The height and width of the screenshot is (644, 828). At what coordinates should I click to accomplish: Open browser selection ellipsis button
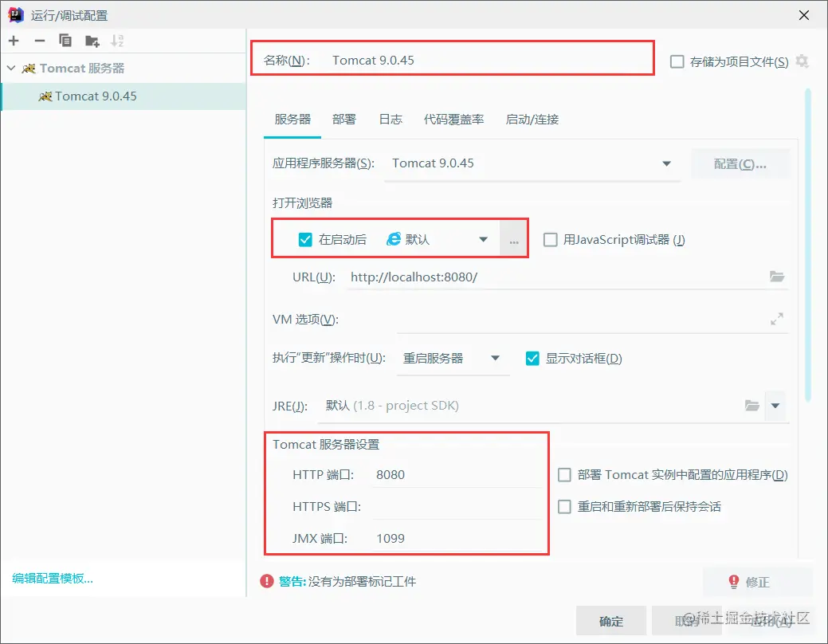[x=514, y=240]
